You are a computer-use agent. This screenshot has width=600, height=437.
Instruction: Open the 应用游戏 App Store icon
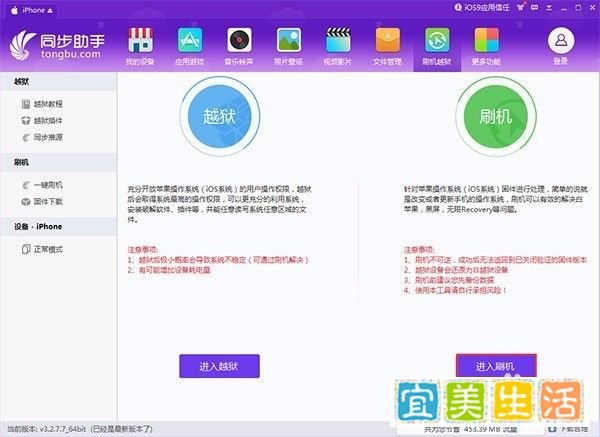coord(190,40)
